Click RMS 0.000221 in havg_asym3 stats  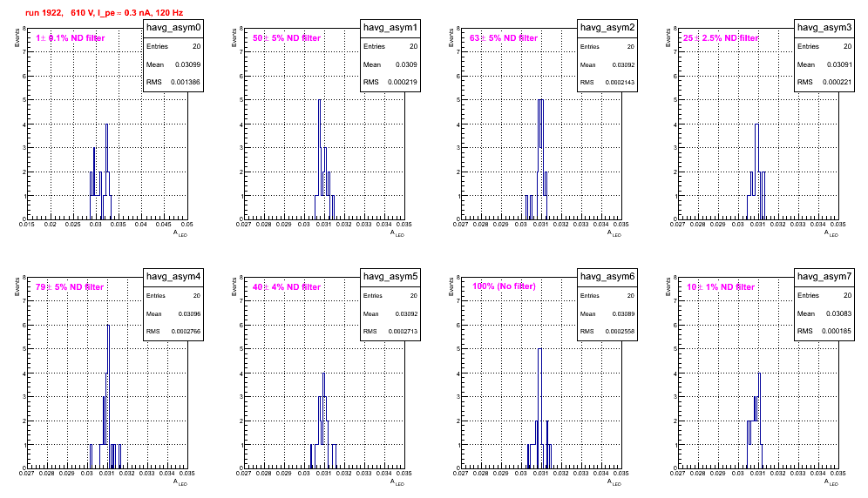tap(824, 83)
